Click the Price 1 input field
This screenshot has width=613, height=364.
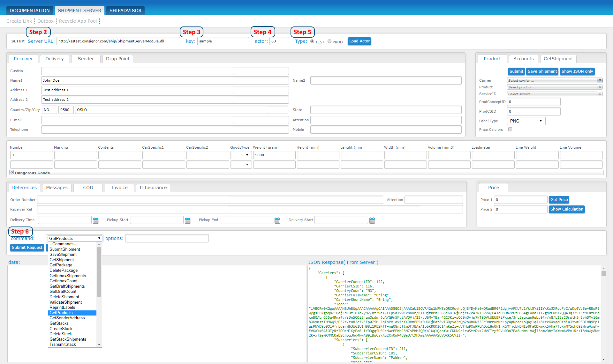click(x=520, y=200)
